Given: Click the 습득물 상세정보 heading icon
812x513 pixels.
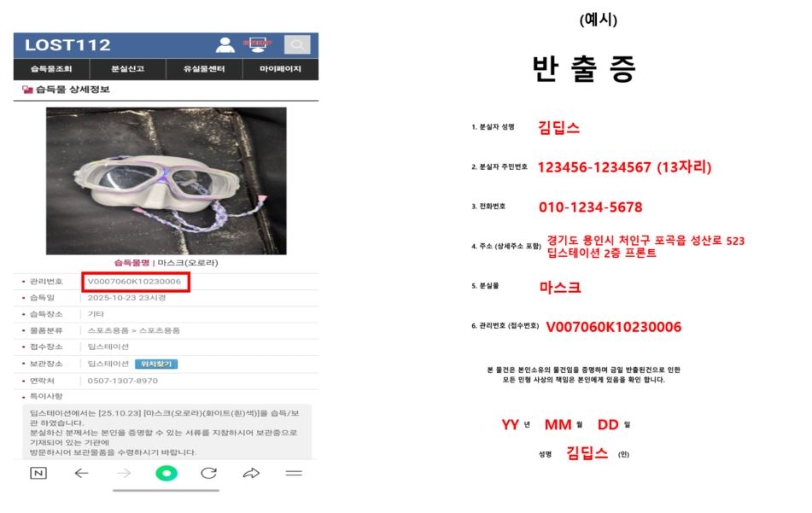Looking at the screenshot, I should tap(27, 90).
